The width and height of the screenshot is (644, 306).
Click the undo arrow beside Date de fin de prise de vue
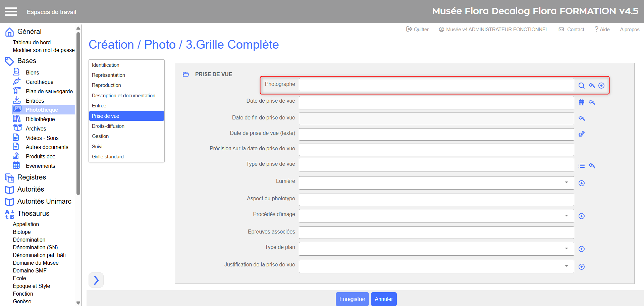point(582,118)
